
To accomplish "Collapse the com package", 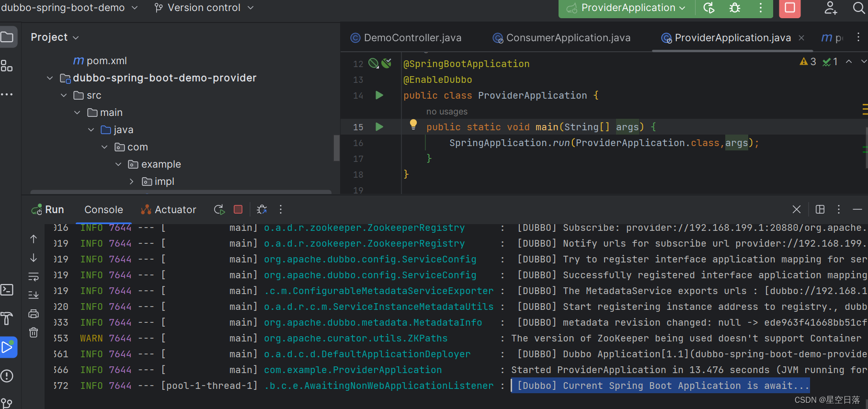I will coord(104,147).
